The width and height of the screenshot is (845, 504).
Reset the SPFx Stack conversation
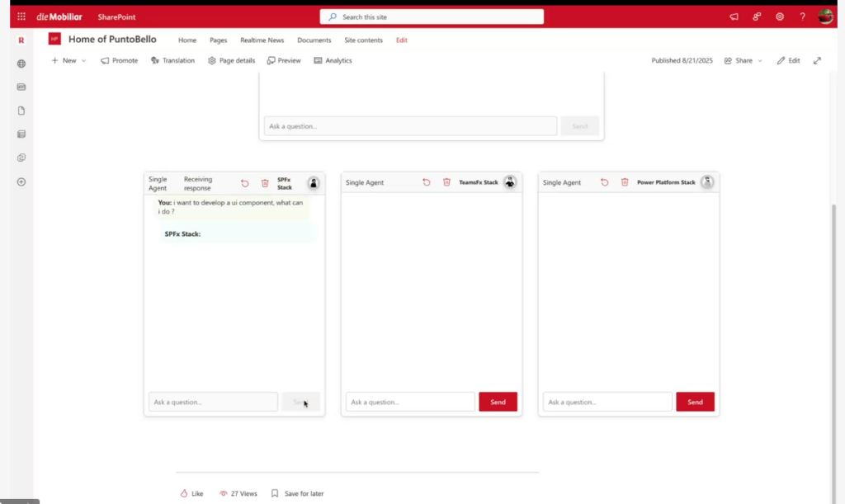pos(244,183)
